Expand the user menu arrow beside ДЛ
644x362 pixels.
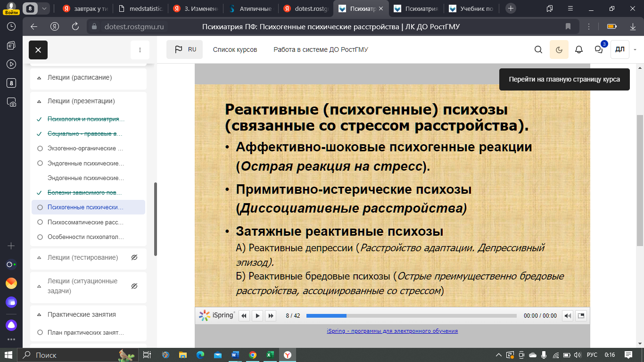point(635,49)
